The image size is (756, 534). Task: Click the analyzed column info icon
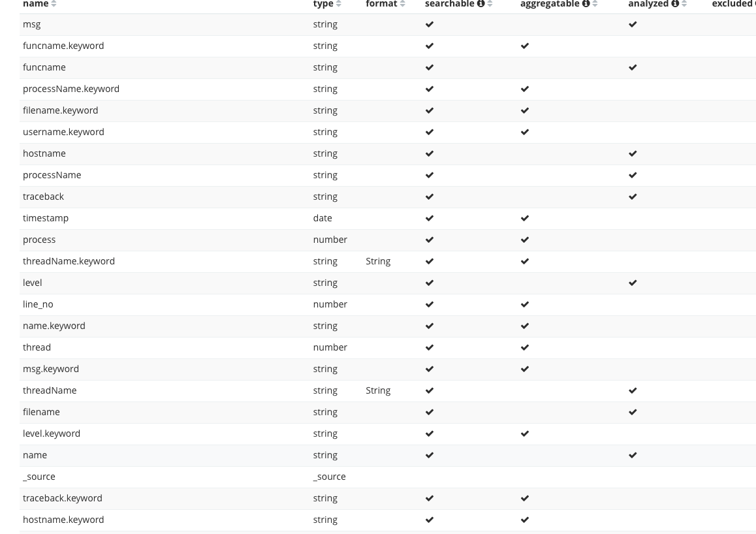(x=675, y=4)
